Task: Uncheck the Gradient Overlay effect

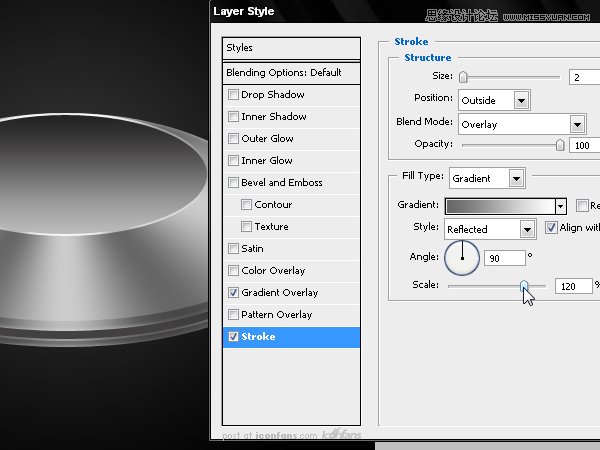Action: click(233, 293)
